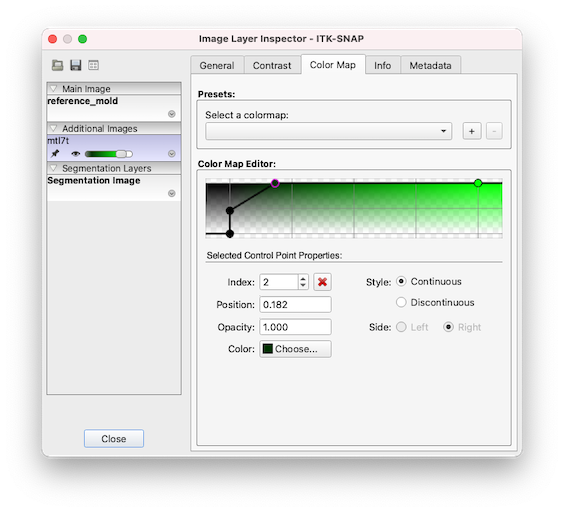Switch to the Metadata tab
The width and height of the screenshot is (564, 512).
click(430, 65)
